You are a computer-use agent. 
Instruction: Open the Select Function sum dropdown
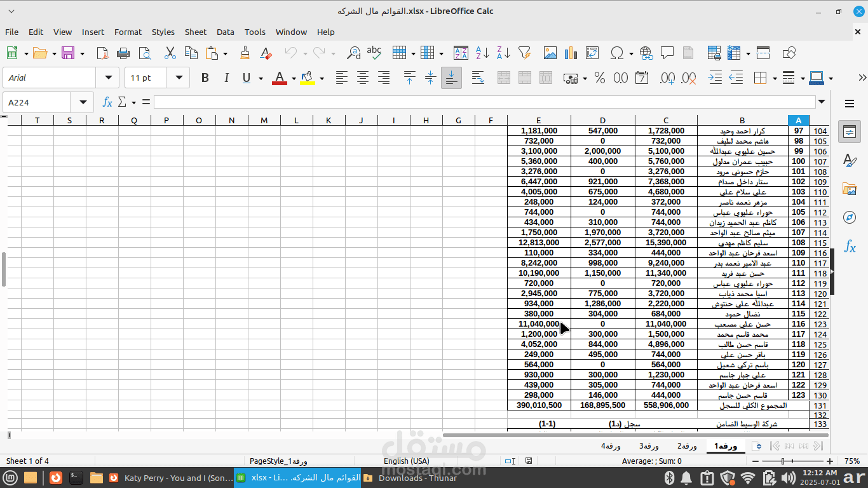coord(133,102)
